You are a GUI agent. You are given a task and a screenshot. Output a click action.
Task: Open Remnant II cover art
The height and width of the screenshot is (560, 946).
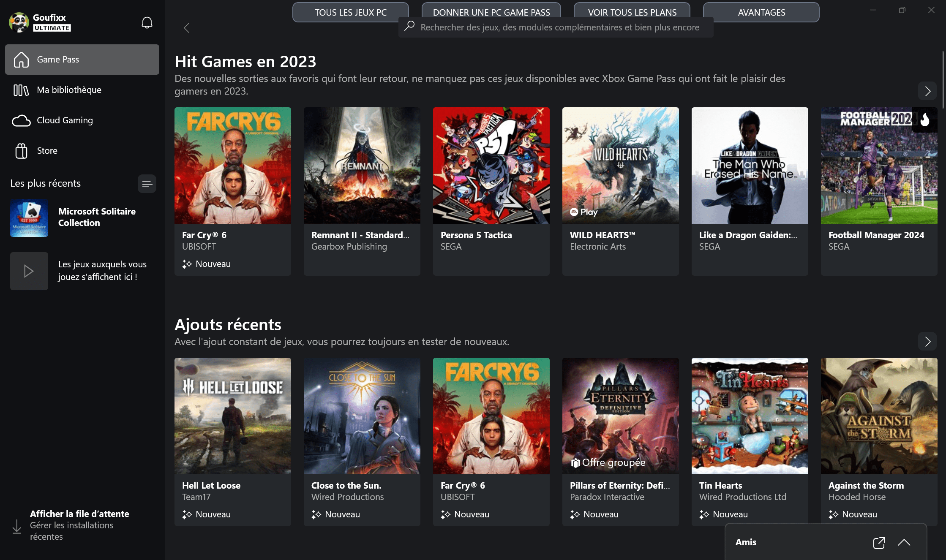(362, 166)
